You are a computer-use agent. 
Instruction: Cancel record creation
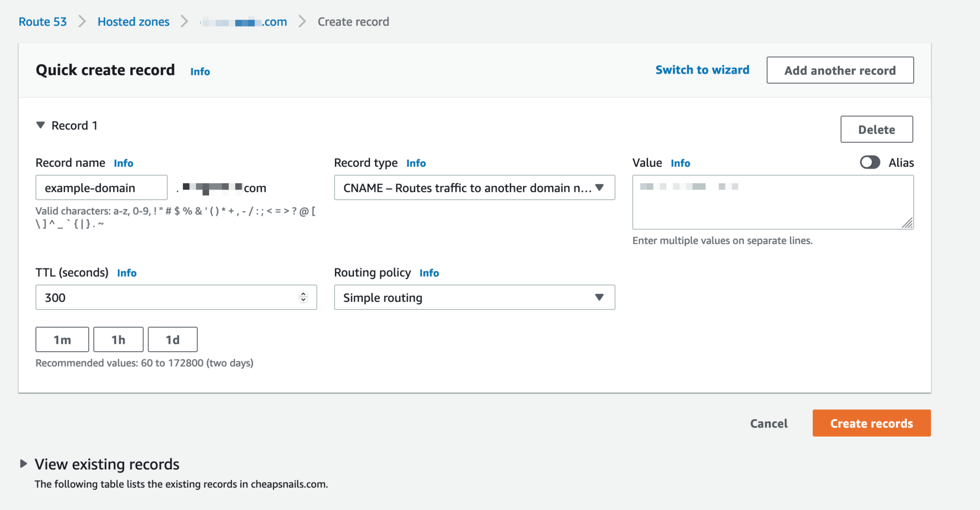click(x=768, y=423)
